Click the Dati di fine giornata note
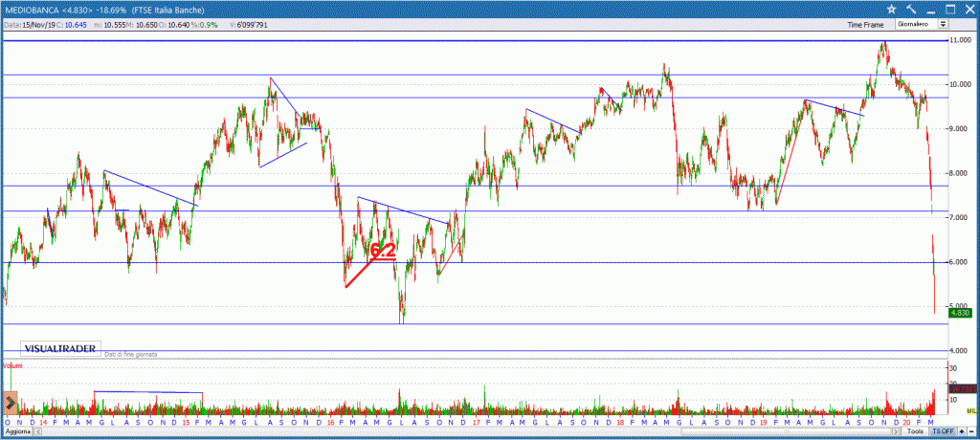This screenshot has height=440, width=980. tap(130, 354)
